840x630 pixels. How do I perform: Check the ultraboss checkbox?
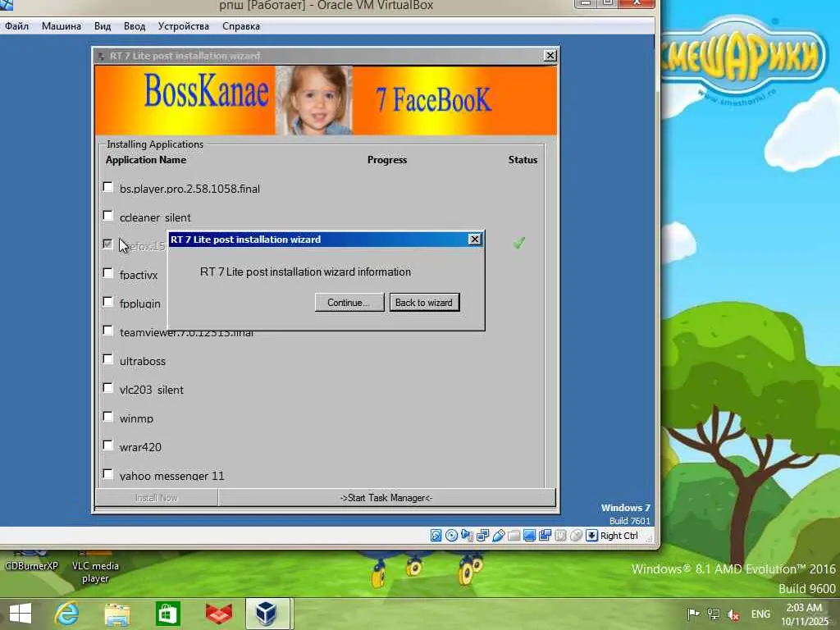(x=107, y=359)
